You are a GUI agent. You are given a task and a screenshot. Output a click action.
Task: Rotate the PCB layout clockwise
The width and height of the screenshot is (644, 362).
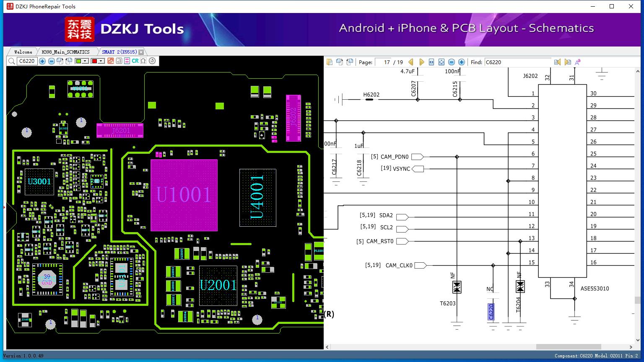(x=60, y=61)
